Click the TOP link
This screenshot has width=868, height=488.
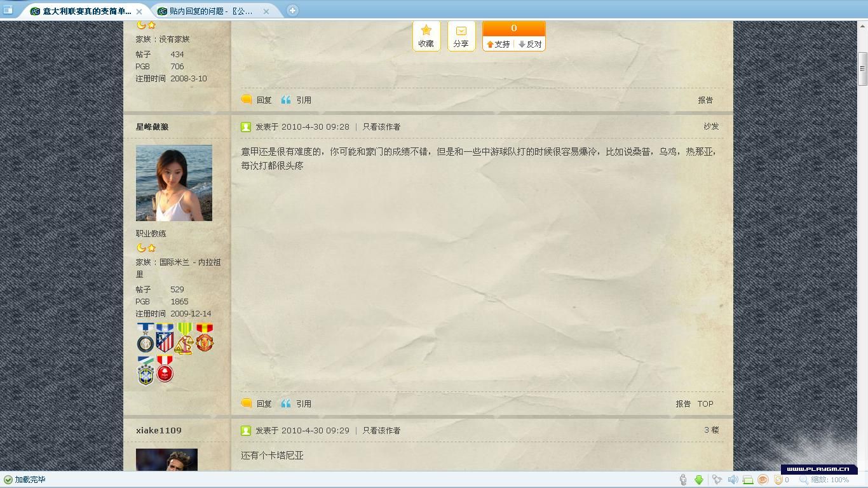coord(705,403)
